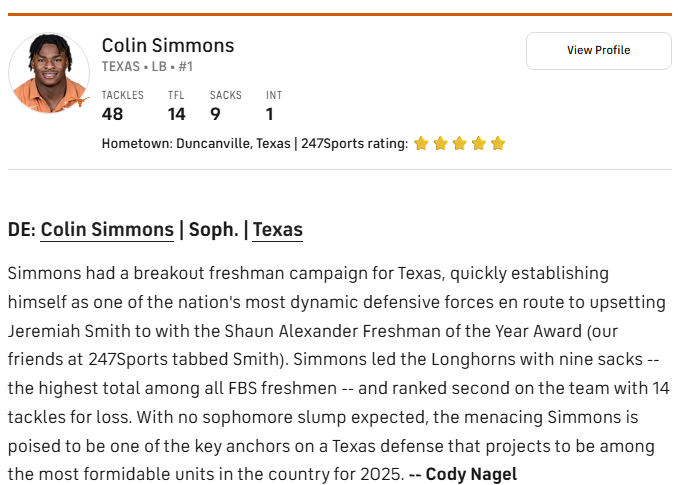
Task: Click the TACKLES stat label
Action: [123, 95]
